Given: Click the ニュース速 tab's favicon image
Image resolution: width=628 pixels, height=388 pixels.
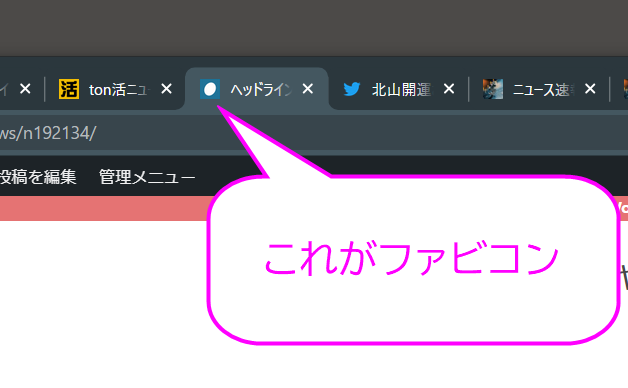Looking at the screenshot, I should pyautogui.click(x=493, y=89).
